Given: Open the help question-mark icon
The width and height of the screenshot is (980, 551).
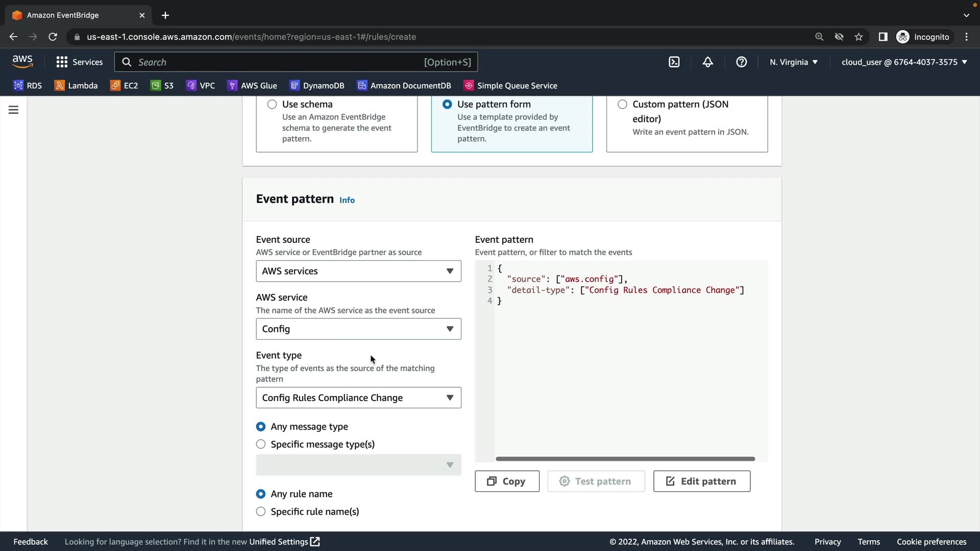Looking at the screenshot, I should point(741,62).
